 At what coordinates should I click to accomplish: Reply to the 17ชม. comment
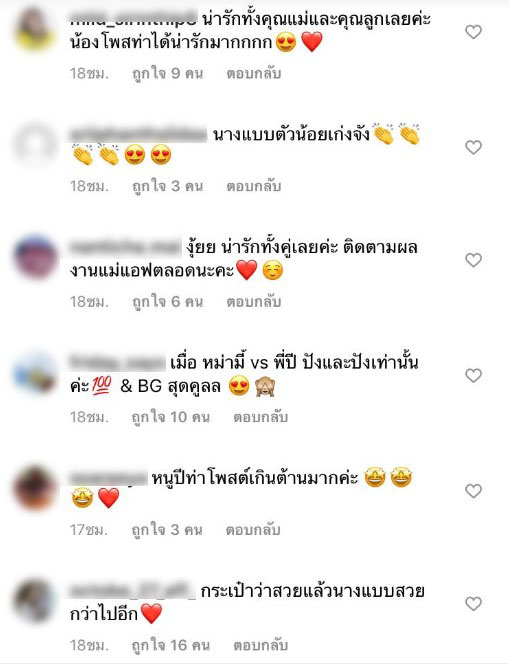point(253,530)
